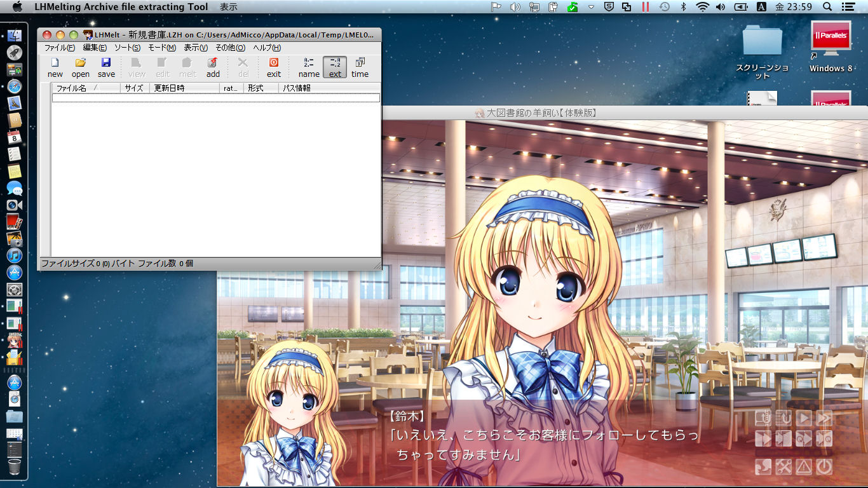Sort archive entries by time

360,67
